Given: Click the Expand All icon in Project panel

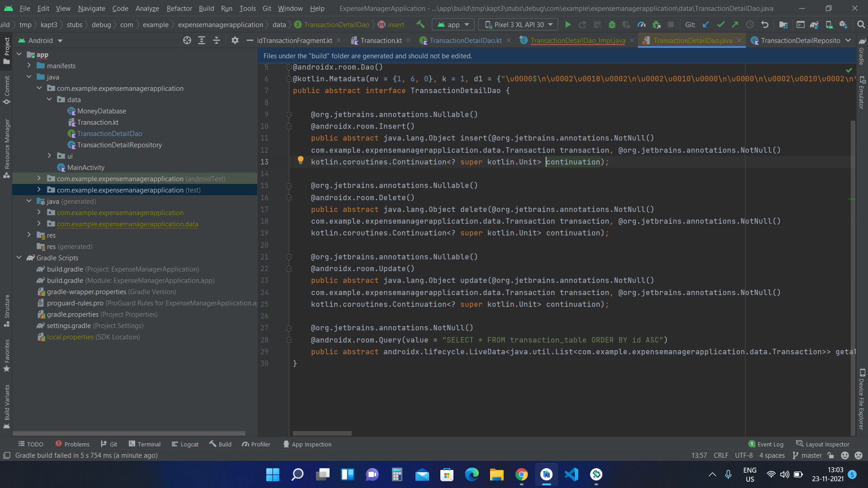Looking at the screenshot, I should click(x=202, y=40).
